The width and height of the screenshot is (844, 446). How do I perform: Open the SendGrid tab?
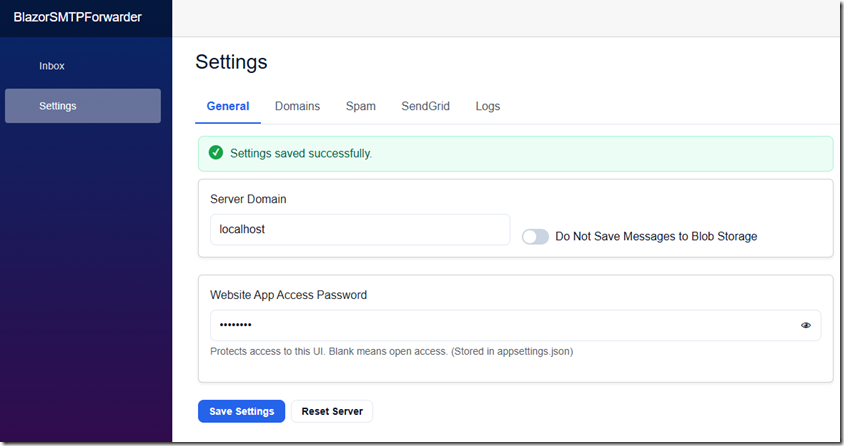point(425,106)
